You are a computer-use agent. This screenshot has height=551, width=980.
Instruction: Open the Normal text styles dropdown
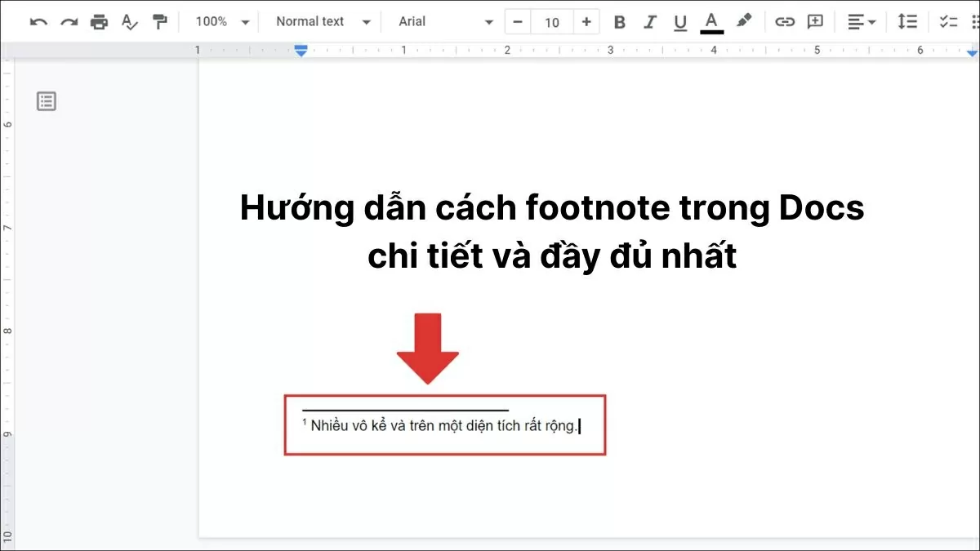321,21
